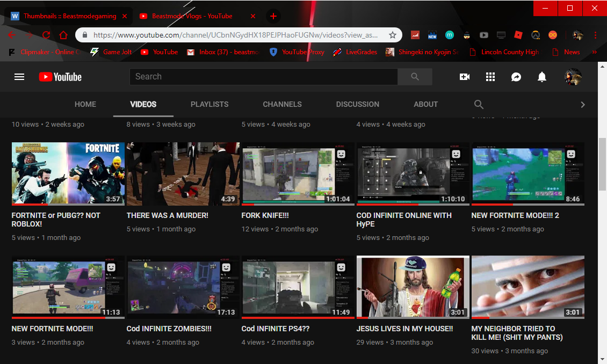
Task: Open a new browser tab
Action: [273, 16]
